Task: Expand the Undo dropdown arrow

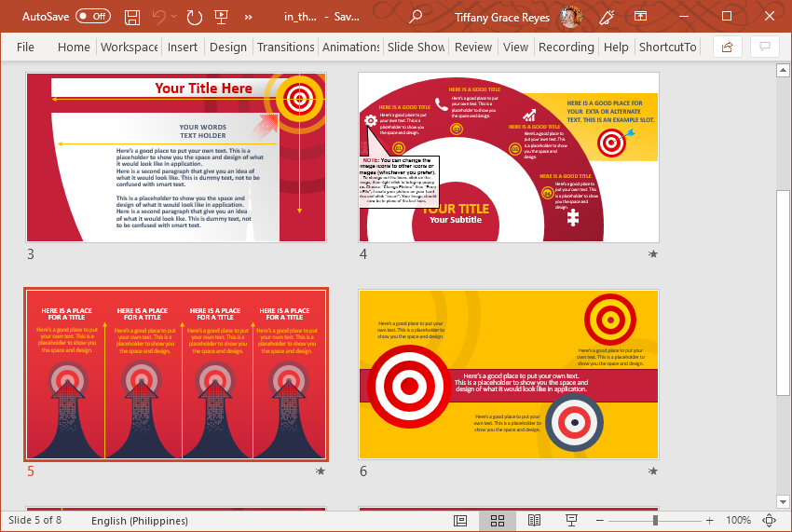Action: tap(173, 17)
